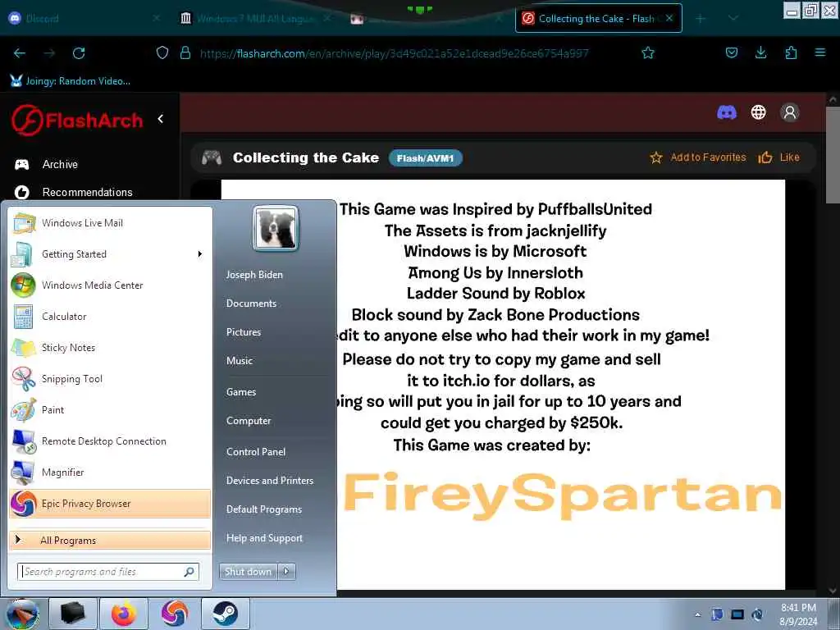
Task: Click the Windows Start orb
Action: tap(22, 614)
